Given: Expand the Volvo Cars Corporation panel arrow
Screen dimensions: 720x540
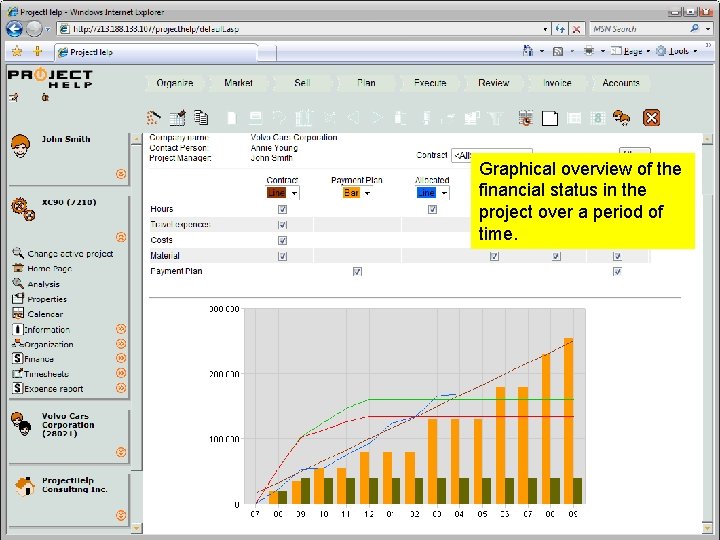Looking at the screenshot, I should pos(121,452).
